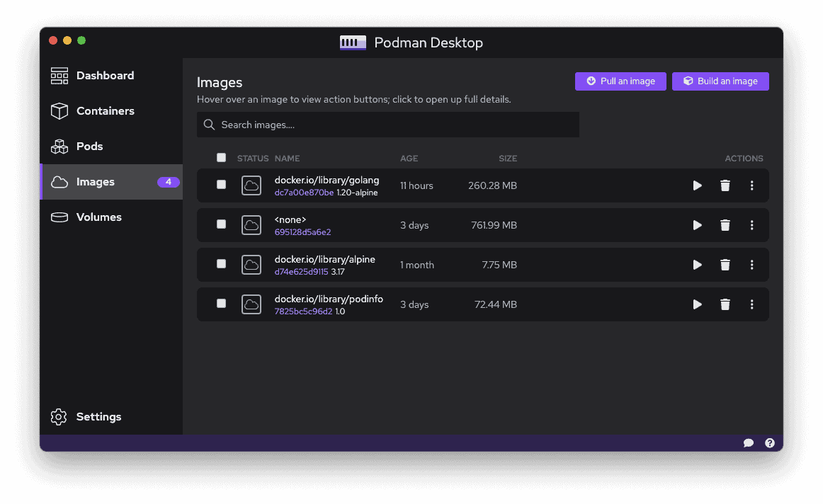
Task: Click the Podman Desktop logo in title bar
Action: [x=353, y=42]
